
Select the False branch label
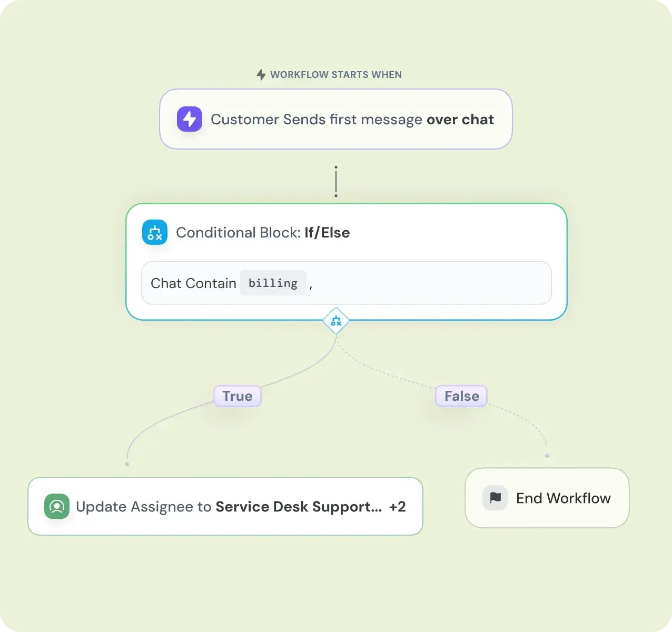[460, 396]
